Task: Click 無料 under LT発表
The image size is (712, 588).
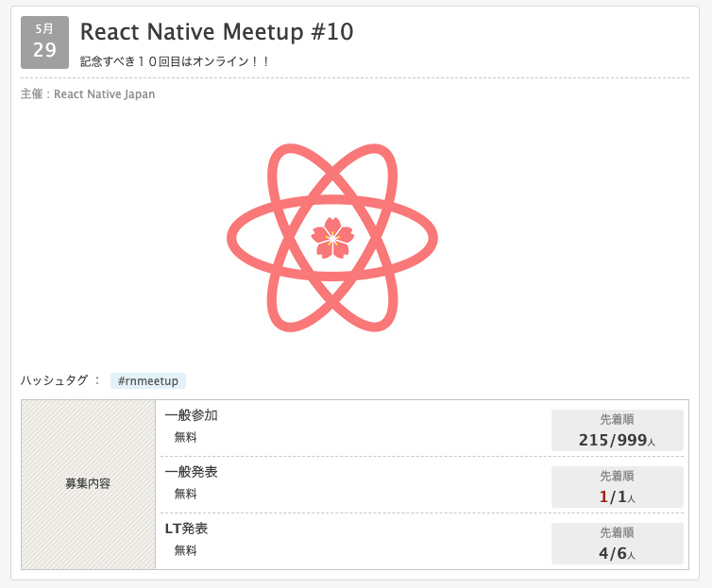Action: [x=185, y=550]
